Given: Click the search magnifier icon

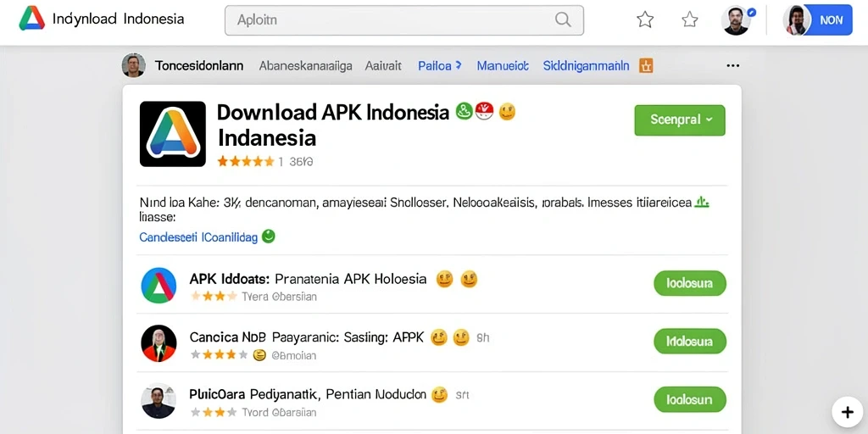Looking at the screenshot, I should (x=563, y=20).
